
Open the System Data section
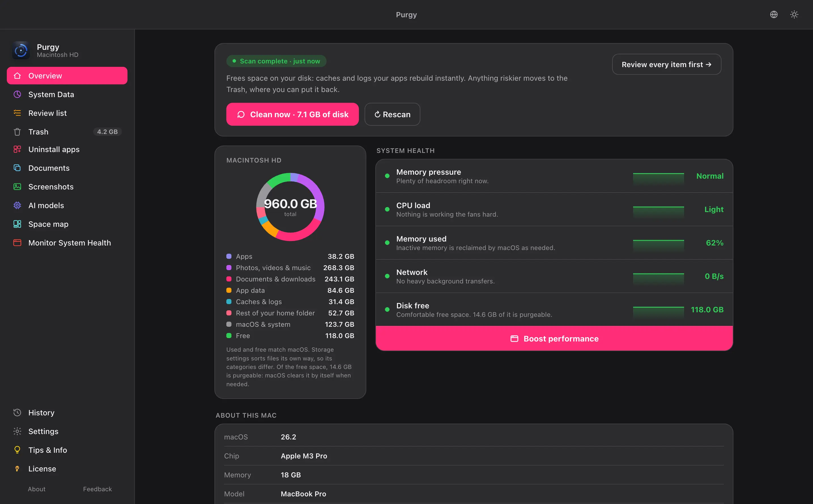67,94
